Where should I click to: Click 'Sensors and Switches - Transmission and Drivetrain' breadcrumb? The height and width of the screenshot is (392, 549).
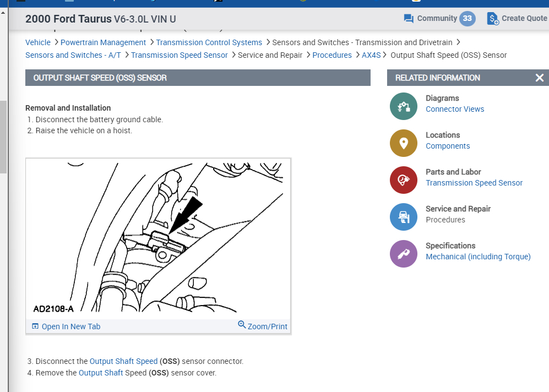(x=362, y=42)
